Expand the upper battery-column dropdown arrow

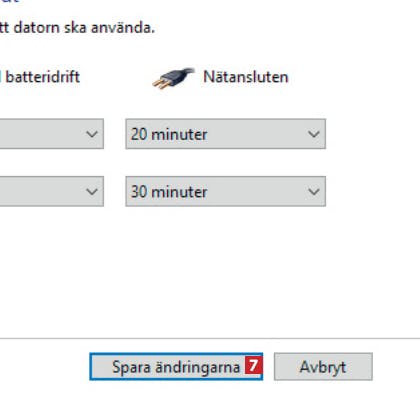click(92, 134)
